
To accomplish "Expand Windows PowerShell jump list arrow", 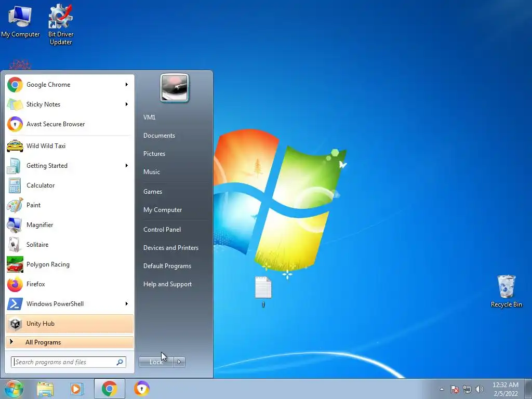I will click(x=127, y=303).
